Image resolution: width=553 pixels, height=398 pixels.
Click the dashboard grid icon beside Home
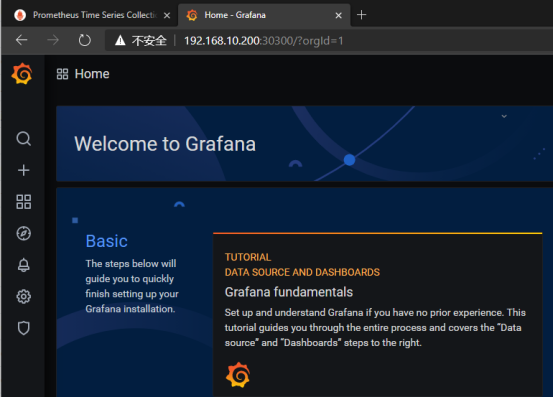62,74
